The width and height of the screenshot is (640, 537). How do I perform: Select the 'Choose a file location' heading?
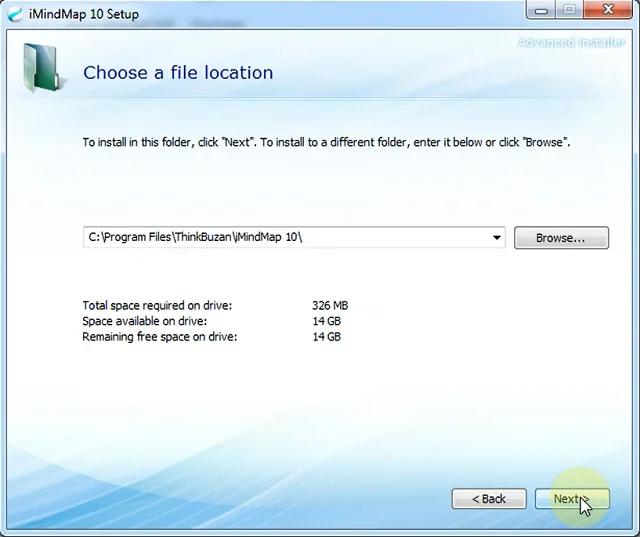(x=178, y=73)
